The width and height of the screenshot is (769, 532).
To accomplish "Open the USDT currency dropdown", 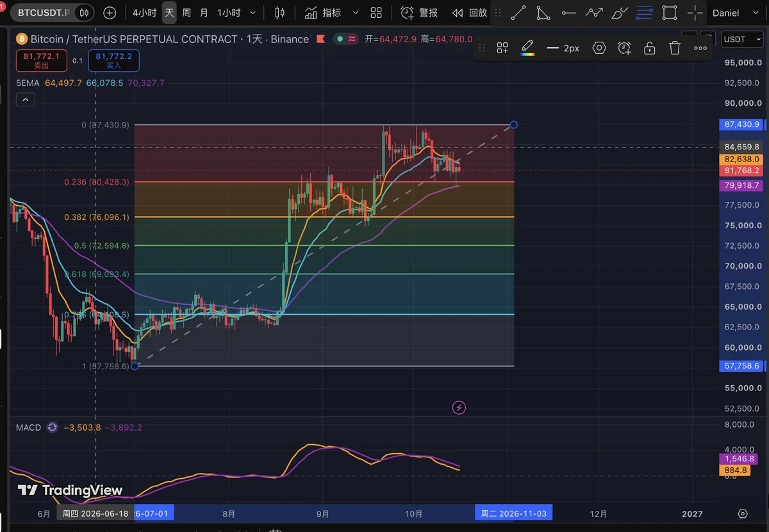I will (741, 39).
